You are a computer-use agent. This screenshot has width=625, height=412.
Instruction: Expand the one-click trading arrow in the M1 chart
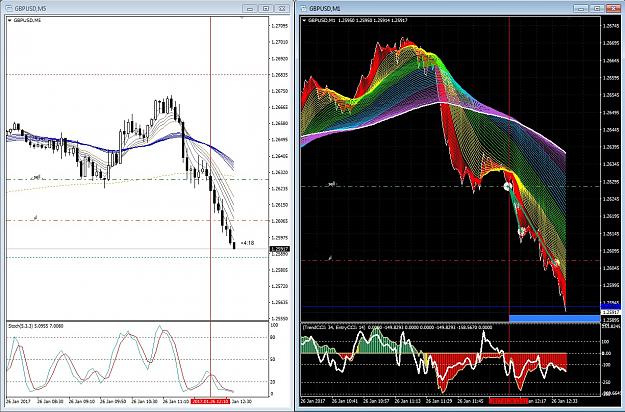(x=305, y=20)
